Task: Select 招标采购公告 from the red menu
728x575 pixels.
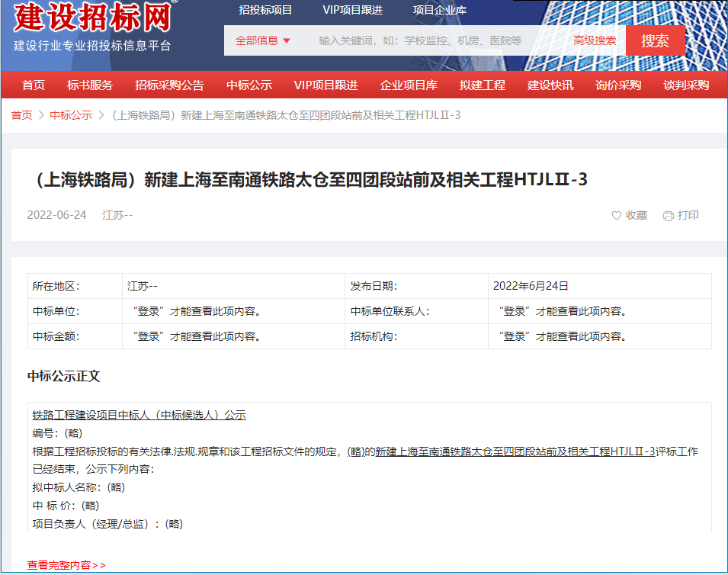Action: (169, 85)
